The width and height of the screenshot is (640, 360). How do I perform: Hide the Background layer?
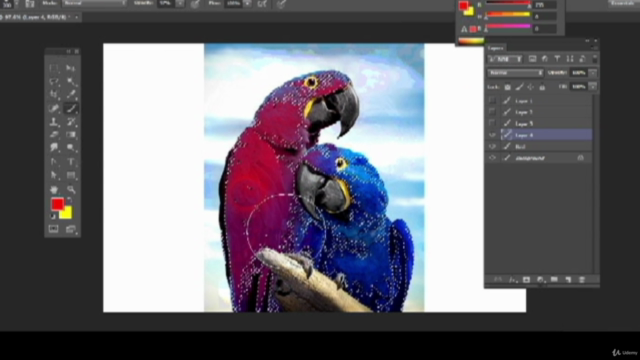[x=493, y=158]
